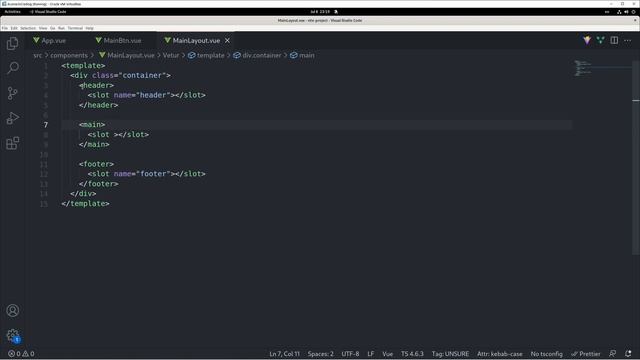Open the File menu
Image resolution: width=640 pixels, height=360 pixels.
pyautogui.click(x=4, y=28)
